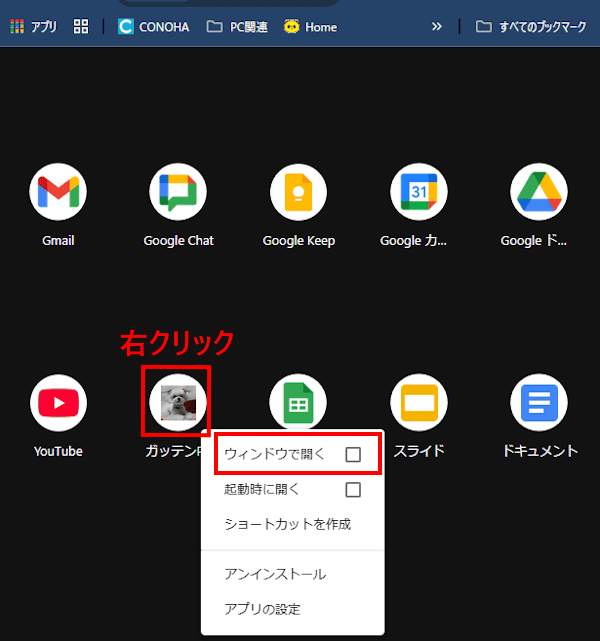Launch the Google Drive app icon
Image resolution: width=600 pixels, height=641 pixels.
click(539, 192)
